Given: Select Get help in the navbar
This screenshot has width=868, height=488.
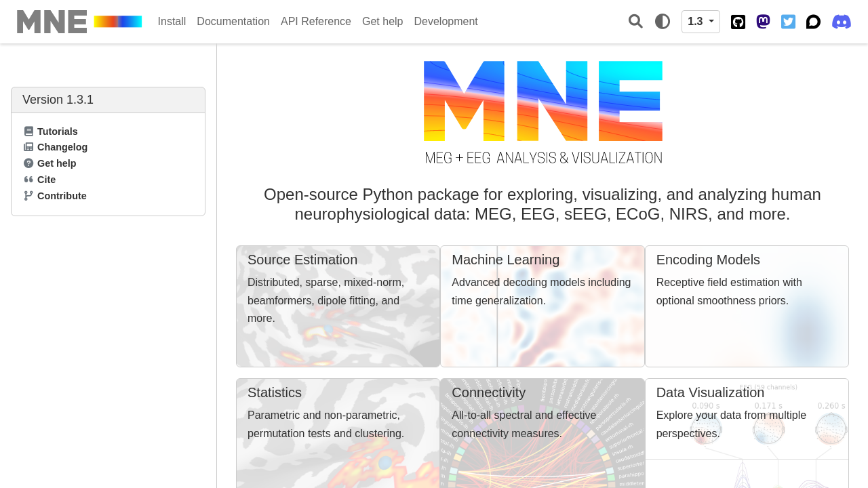Looking at the screenshot, I should point(382,22).
